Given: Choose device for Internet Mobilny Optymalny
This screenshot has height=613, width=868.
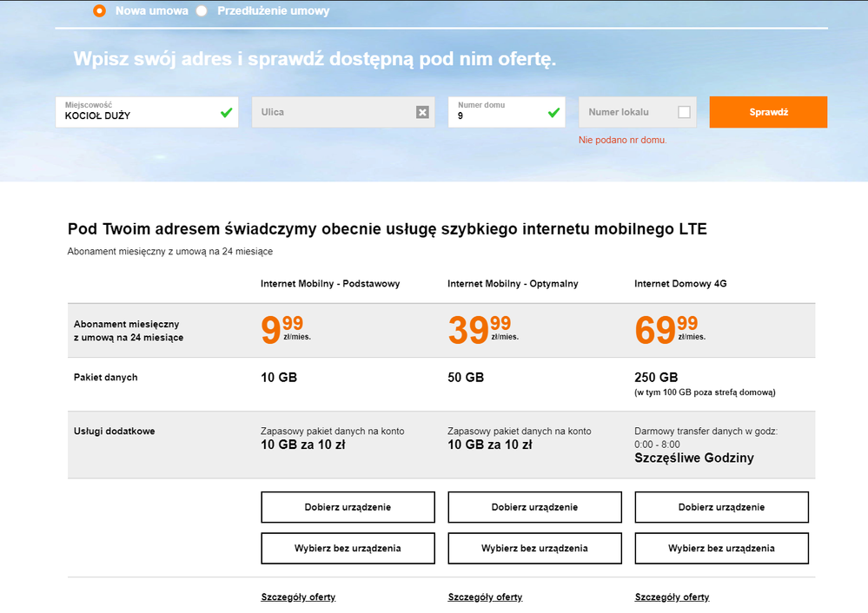Looking at the screenshot, I should click(x=534, y=507).
